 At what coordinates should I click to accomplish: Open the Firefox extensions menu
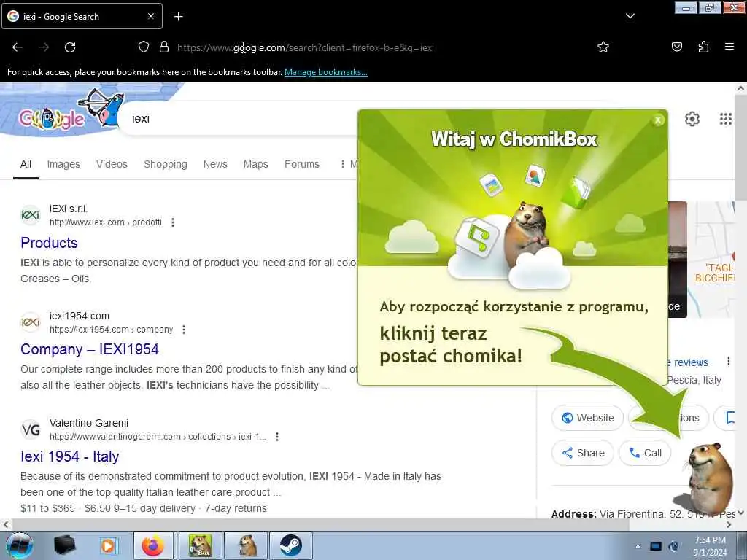pyautogui.click(x=703, y=47)
